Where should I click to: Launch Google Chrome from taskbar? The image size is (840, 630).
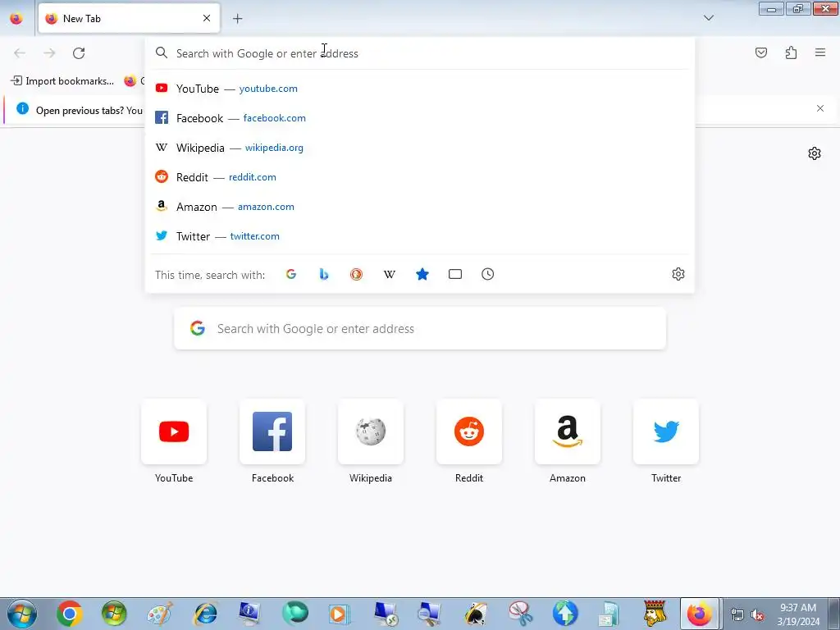(69, 614)
